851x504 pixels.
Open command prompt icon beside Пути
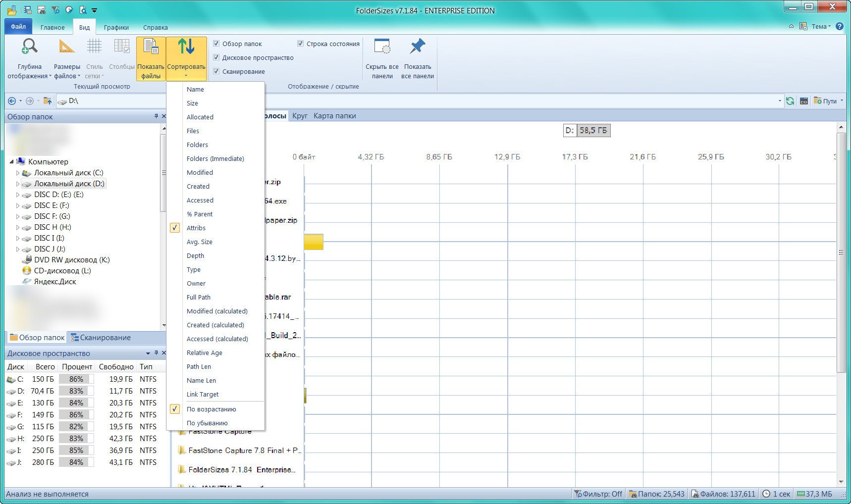tap(804, 101)
